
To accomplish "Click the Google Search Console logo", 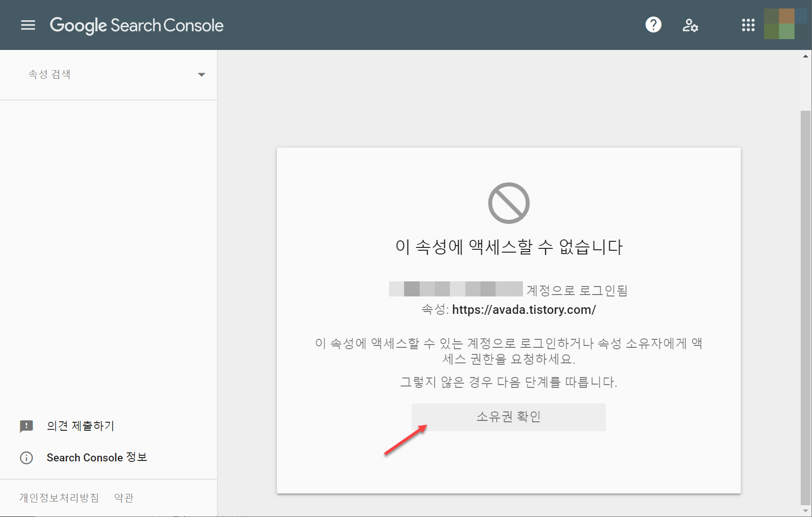I will pyautogui.click(x=136, y=25).
